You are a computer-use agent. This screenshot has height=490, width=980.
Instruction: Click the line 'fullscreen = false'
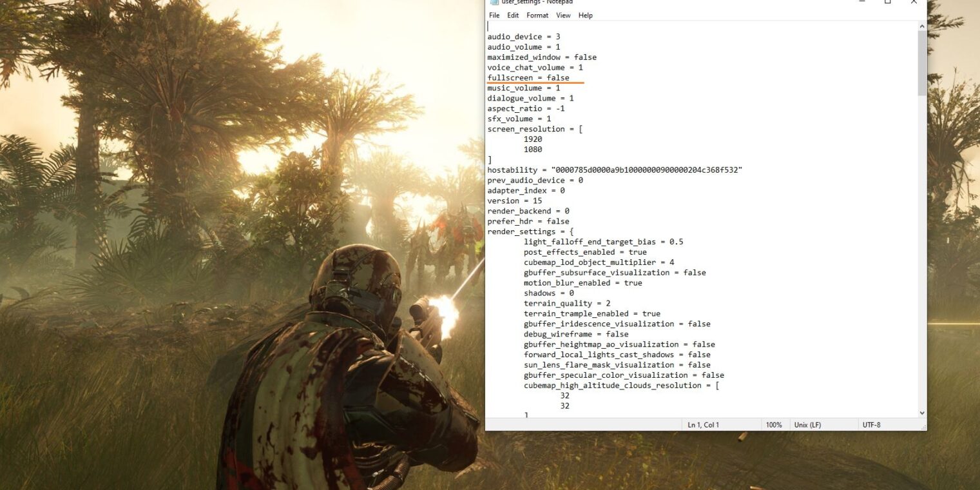528,78
